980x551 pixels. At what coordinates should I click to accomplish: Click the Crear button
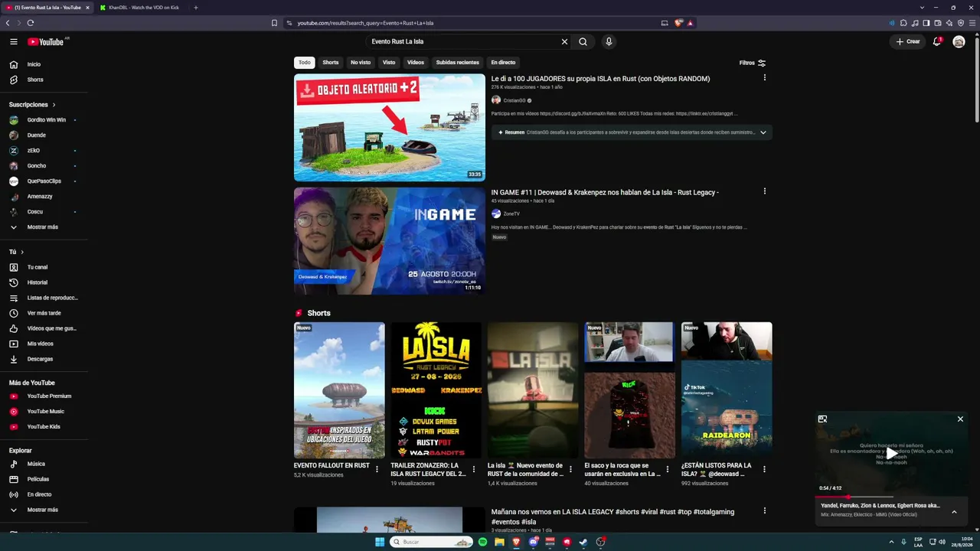[908, 41]
